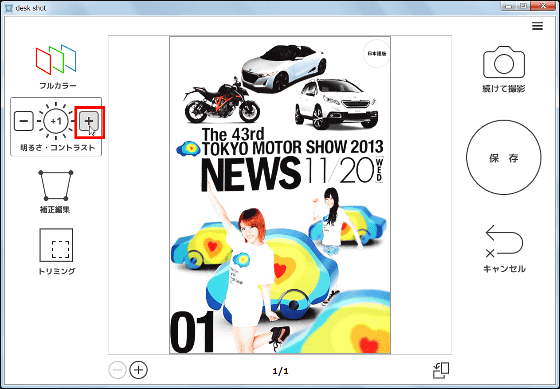This screenshot has width=560, height=389.
Task: Open the correction edit trapezoid tool
Action: click(56, 186)
